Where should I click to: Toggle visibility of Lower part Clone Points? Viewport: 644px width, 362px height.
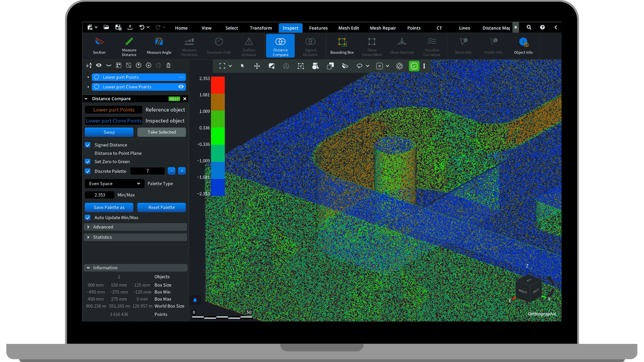(181, 87)
